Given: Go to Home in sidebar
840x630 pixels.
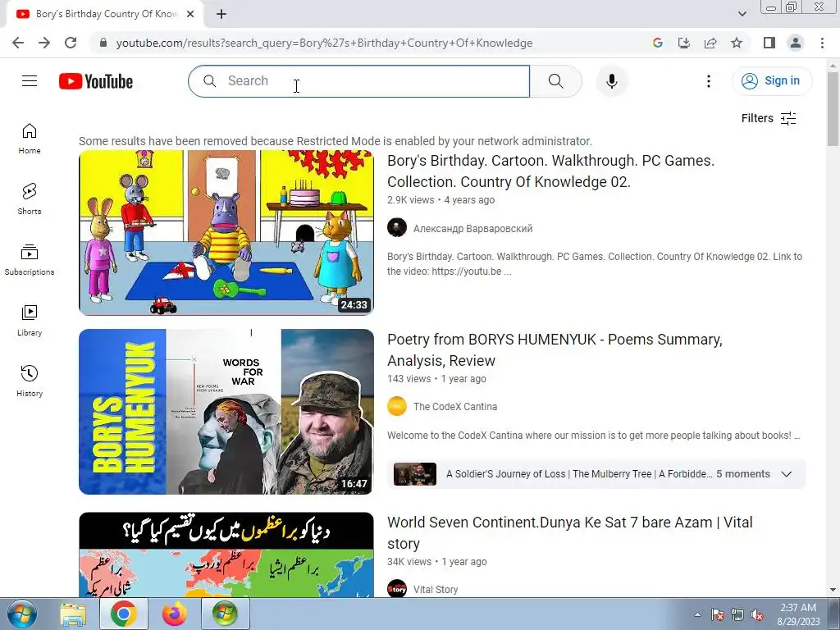Looking at the screenshot, I should pyautogui.click(x=30, y=139).
